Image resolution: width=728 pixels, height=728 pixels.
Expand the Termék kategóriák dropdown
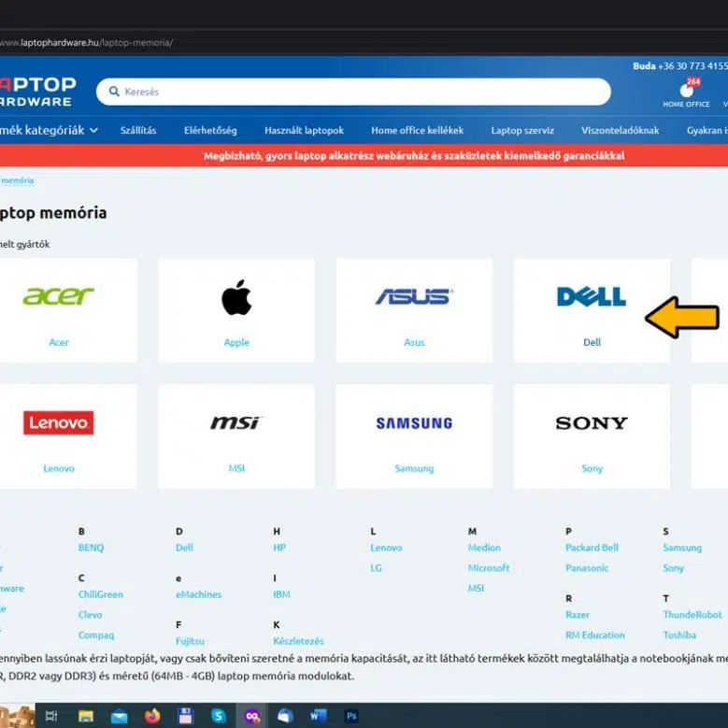pyautogui.click(x=49, y=131)
